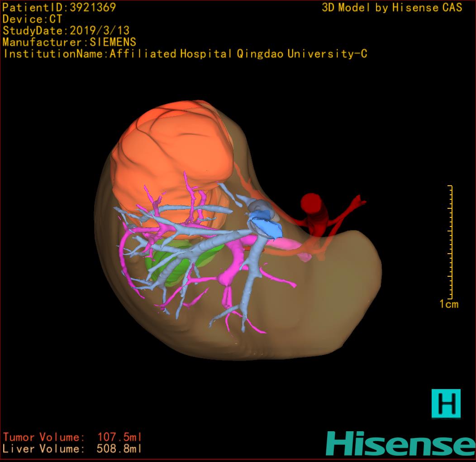
Task: Select the Device:CT label
Action: [x=33, y=19]
